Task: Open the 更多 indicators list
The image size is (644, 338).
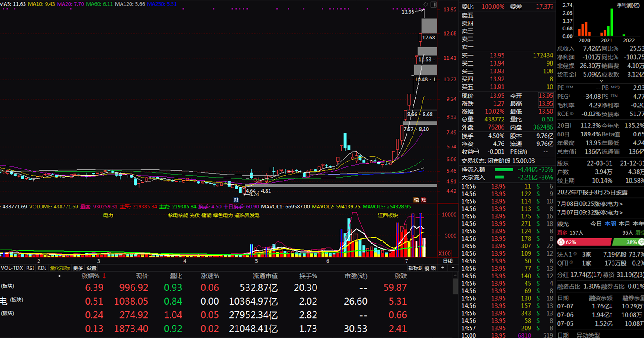Action: 78,268
